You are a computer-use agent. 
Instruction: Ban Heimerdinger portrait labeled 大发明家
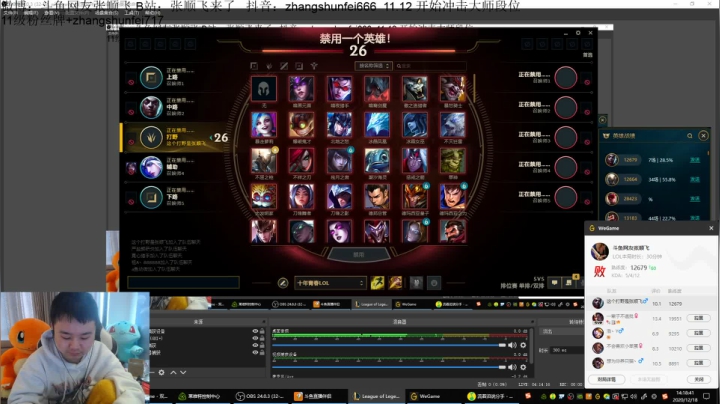264,196
